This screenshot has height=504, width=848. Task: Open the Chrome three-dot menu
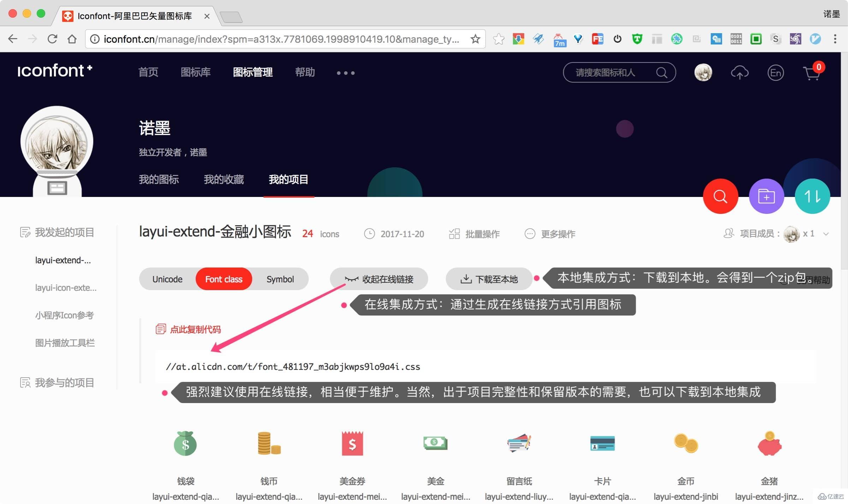click(835, 39)
